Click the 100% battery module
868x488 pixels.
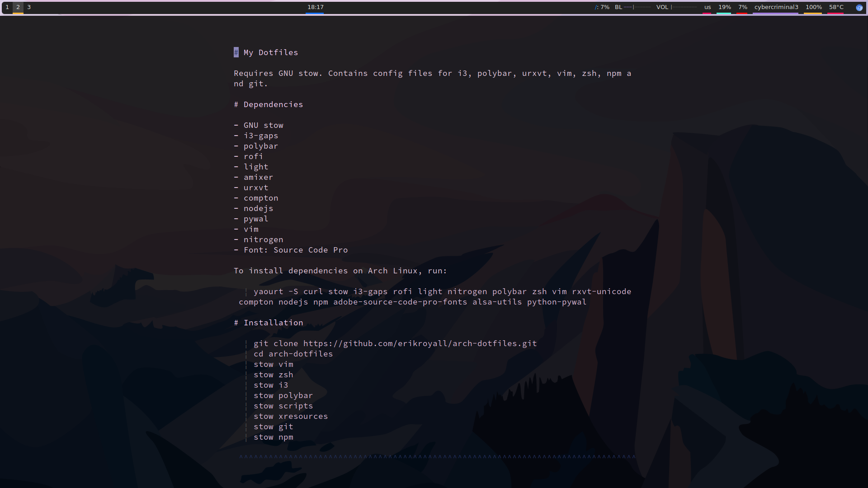[x=813, y=7]
